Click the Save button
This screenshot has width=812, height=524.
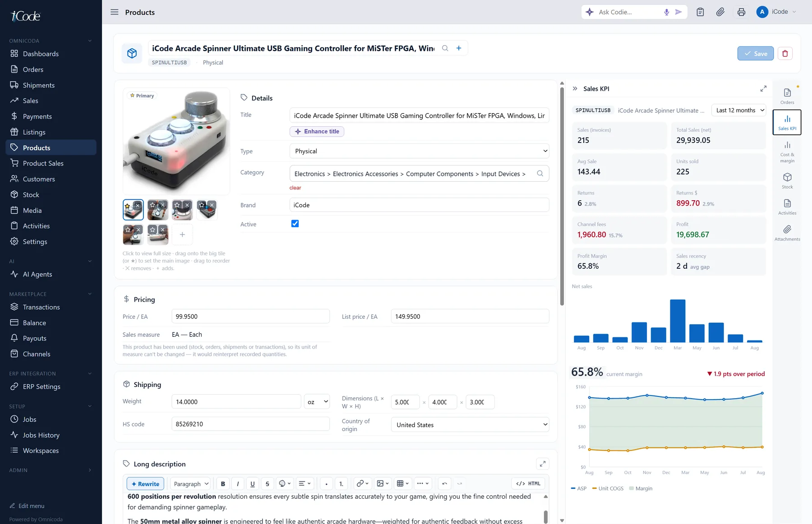pos(756,53)
